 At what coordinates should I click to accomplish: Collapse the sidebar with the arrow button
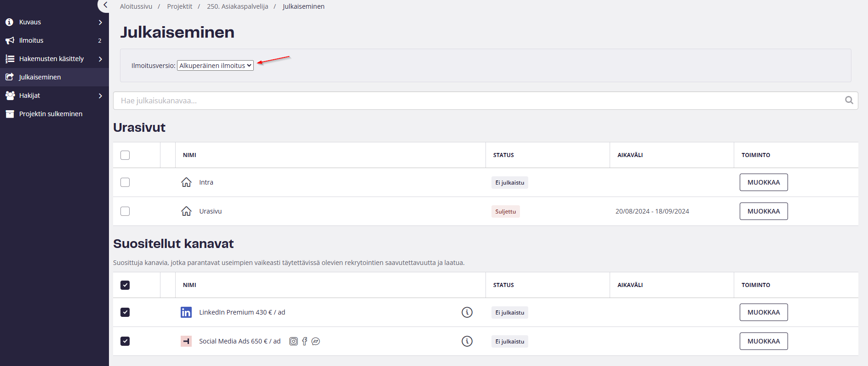click(105, 5)
